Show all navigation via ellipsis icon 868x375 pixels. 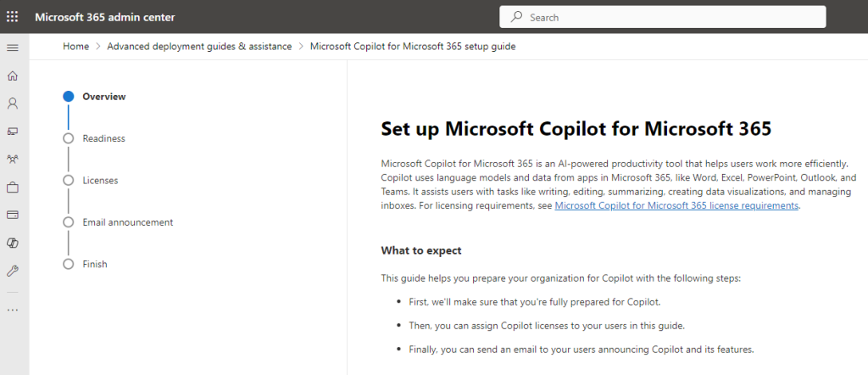point(12,311)
